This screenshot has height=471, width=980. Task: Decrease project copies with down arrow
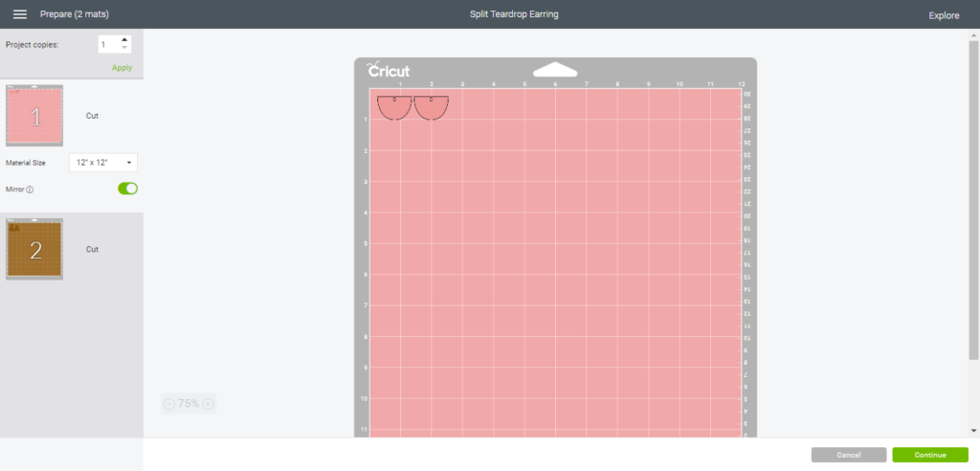[123, 49]
